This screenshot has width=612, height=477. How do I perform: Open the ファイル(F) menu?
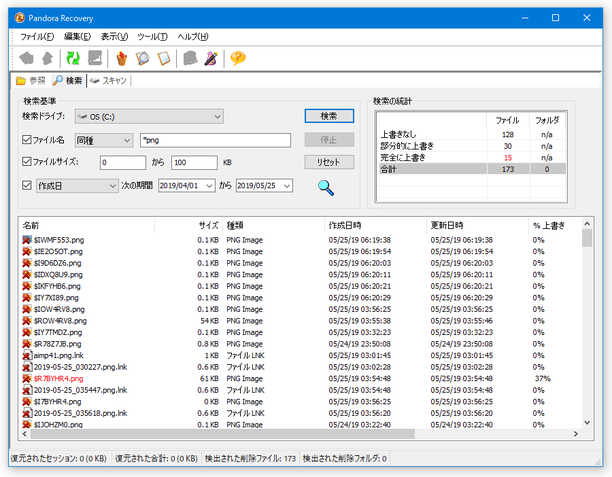tap(37, 37)
